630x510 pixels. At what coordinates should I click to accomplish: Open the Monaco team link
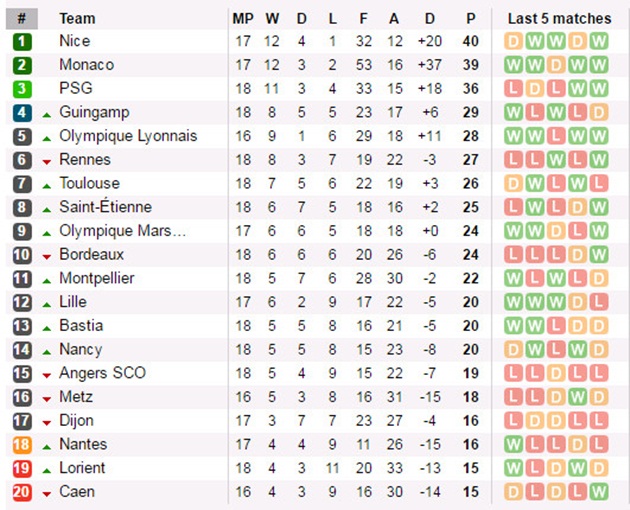tap(86, 64)
